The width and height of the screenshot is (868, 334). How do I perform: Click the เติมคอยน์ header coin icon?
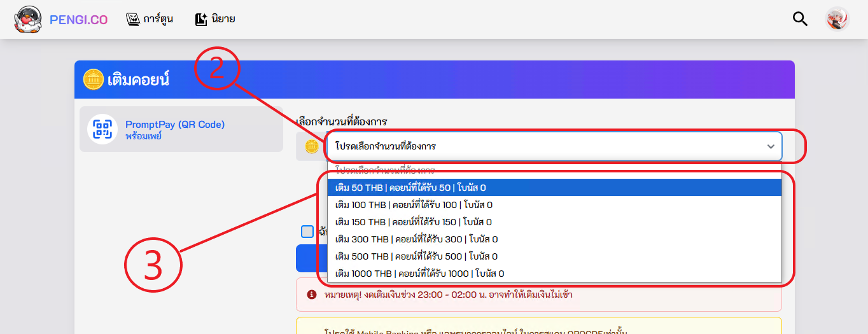pos(94,80)
